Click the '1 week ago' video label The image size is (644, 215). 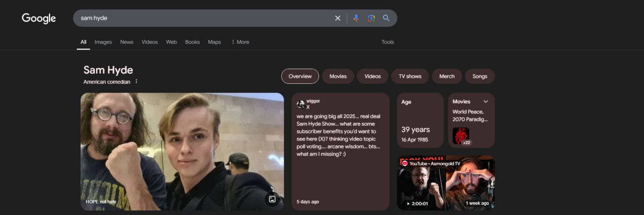(x=477, y=203)
